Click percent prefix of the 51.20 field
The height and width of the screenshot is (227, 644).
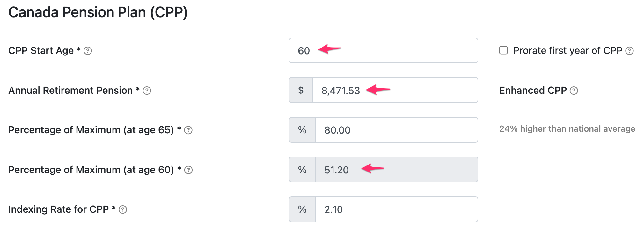(302, 170)
